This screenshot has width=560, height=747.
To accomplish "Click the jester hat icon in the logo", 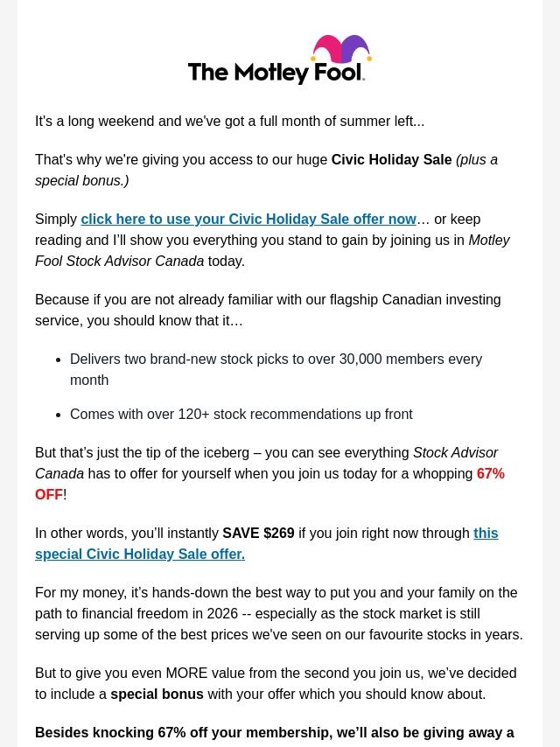I will pos(341,49).
